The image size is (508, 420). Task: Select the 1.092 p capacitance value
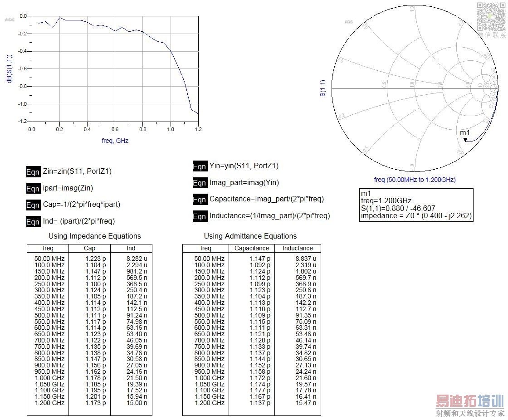260,265
